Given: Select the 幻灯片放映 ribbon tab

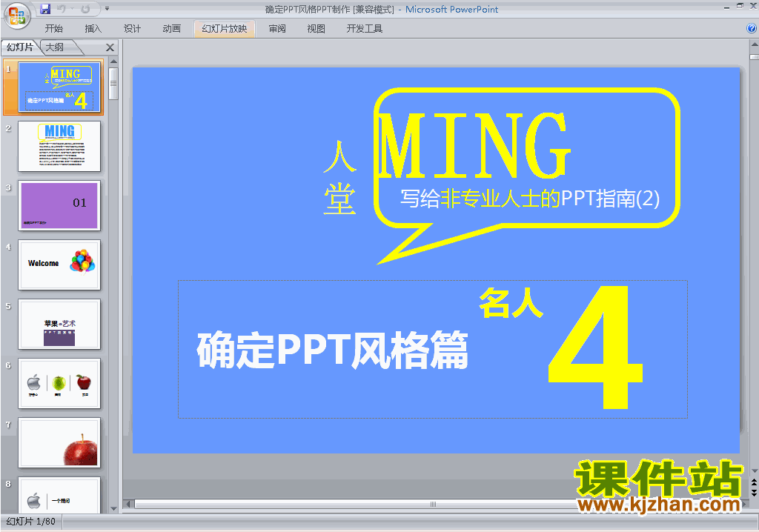Looking at the screenshot, I should pyautogui.click(x=224, y=29).
